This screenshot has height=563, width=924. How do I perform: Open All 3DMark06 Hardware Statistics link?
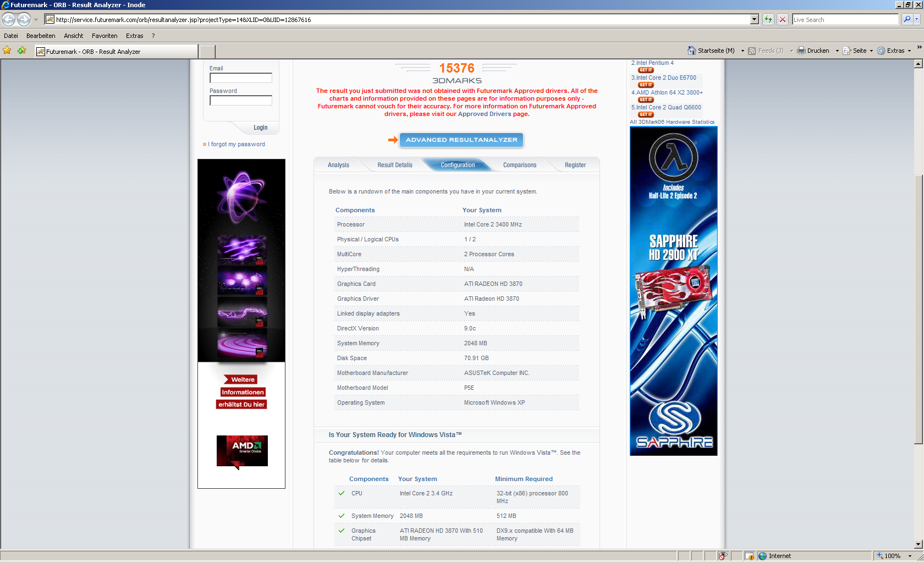pos(672,122)
